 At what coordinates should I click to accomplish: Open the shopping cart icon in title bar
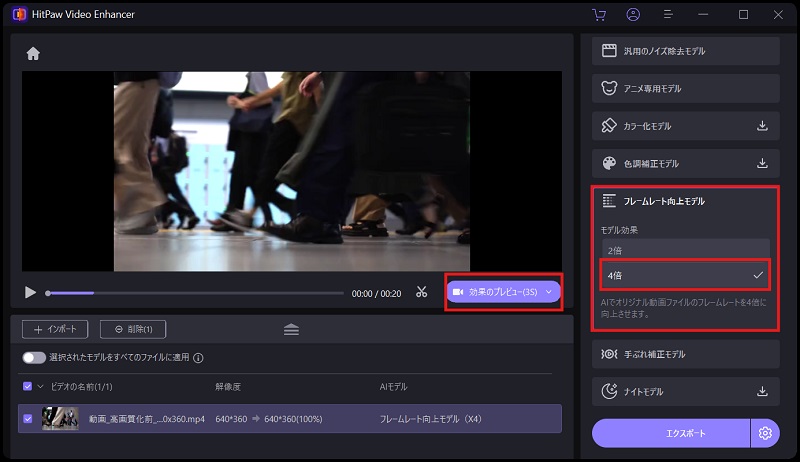pyautogui.click(x=599, y=15)
